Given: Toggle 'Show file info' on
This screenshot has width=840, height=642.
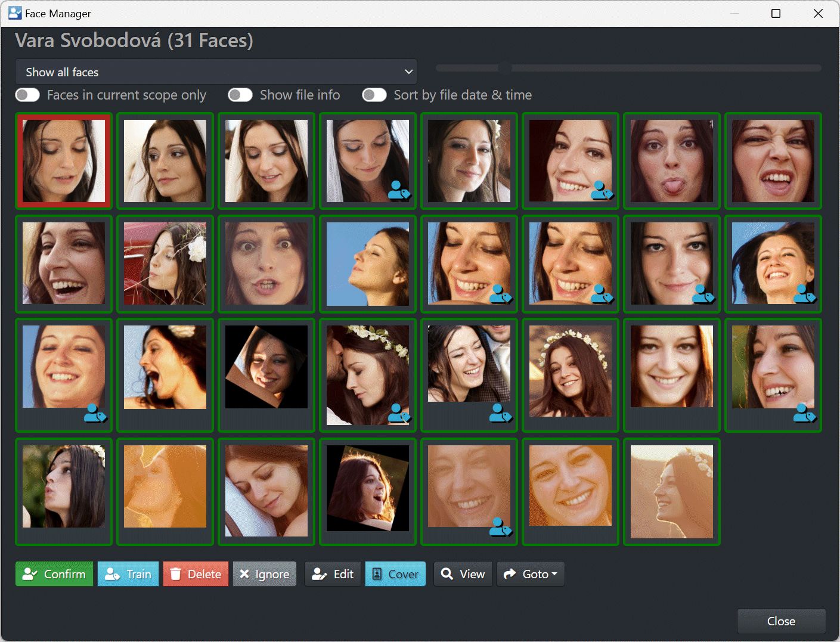Looking at the screenshot, I should 240,95.
